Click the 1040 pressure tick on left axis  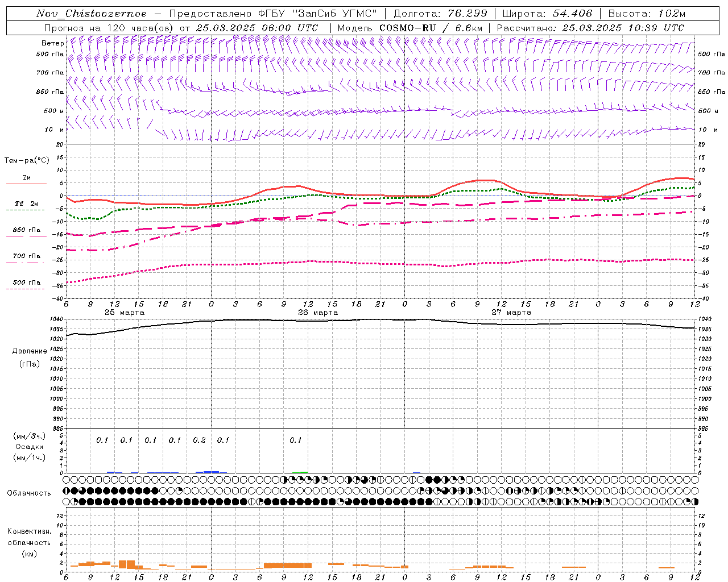pos(56,319)
